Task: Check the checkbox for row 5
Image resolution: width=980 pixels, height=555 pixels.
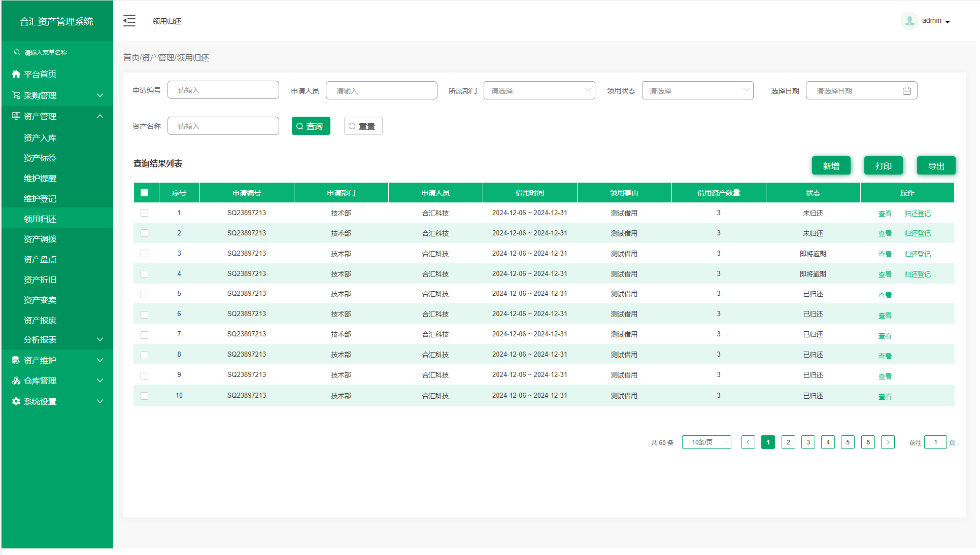Action: point(145,294)
